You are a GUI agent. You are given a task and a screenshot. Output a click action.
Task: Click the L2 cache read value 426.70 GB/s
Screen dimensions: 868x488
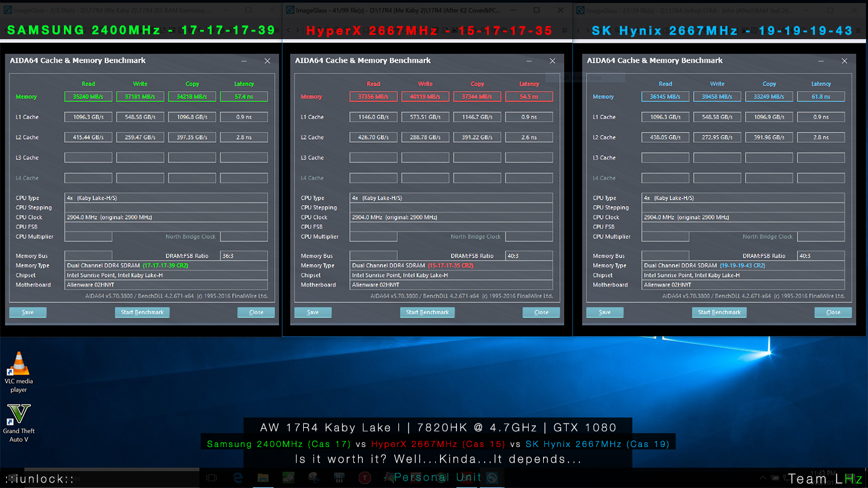pos(373,137)
